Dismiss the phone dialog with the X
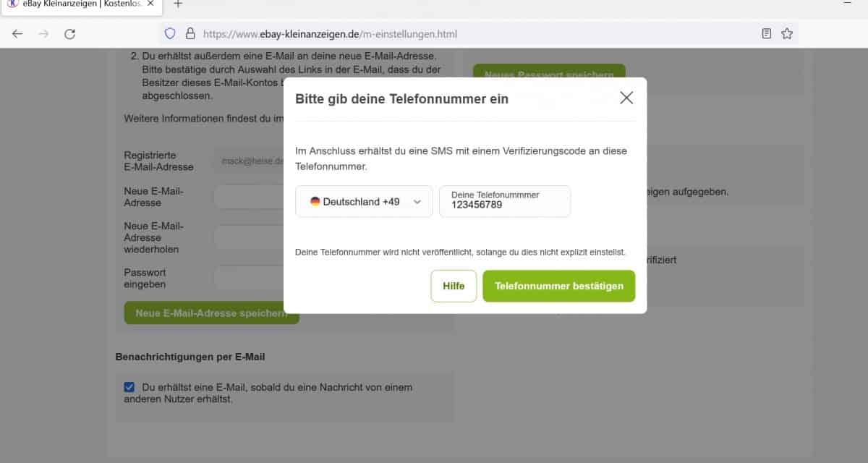This screenshot has height=463, width=868. click(x=626, y=98)
